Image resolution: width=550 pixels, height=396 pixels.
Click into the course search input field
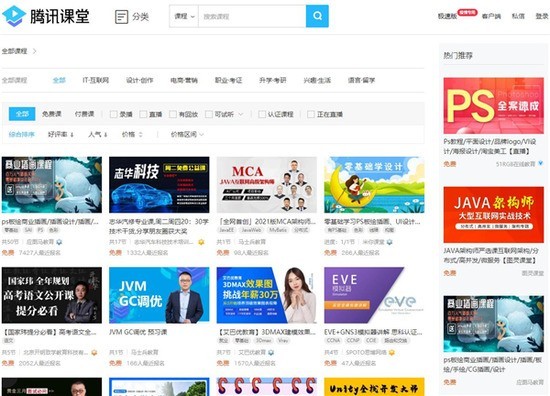point(252,16)
